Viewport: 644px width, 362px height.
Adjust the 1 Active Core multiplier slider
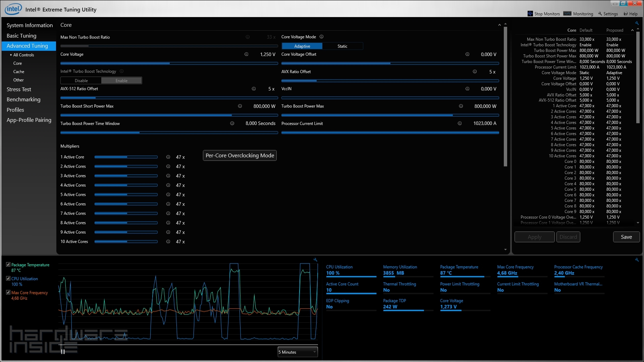[126, 157]
